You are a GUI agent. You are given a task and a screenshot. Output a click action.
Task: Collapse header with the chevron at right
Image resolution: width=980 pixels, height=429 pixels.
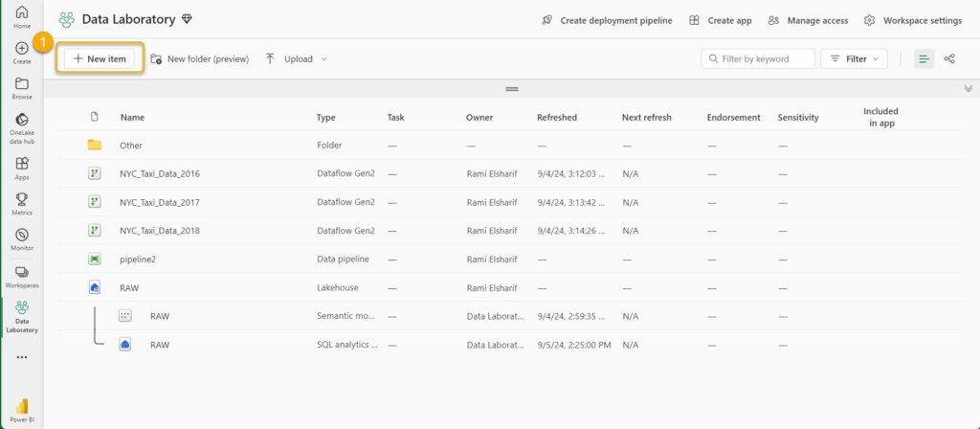[969, 88]
